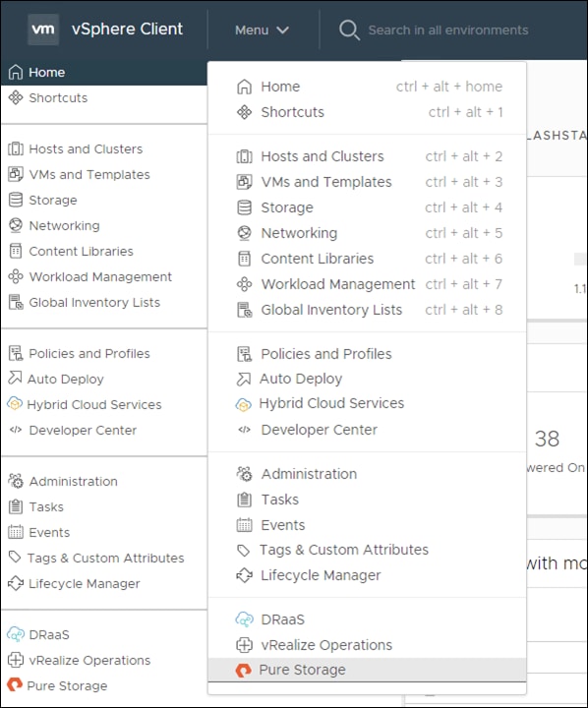Click Administration gear icon in sidebar
The image size is (588, 708).
pyautogui.click(x=16, y=481)
